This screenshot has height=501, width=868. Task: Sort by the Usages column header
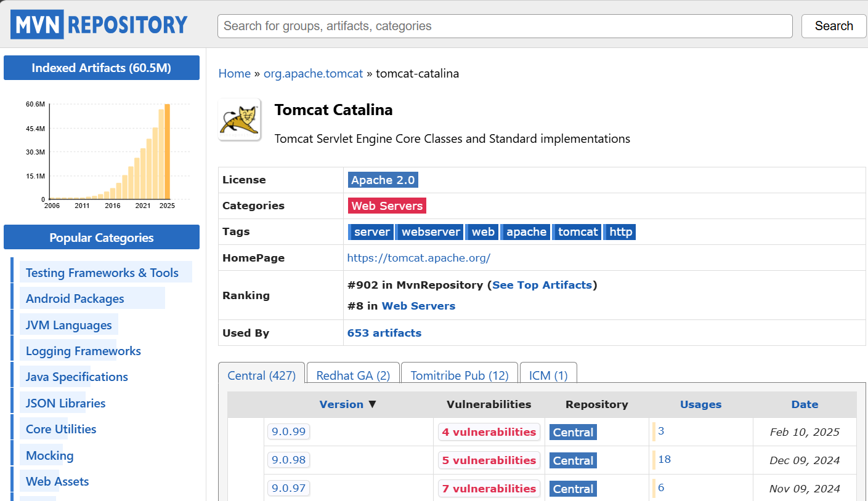[x=700, y=404]
